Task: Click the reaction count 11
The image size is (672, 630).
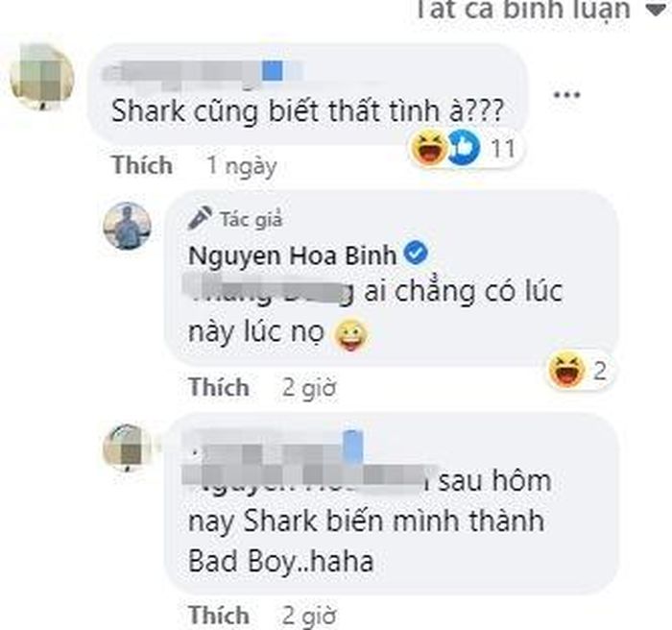Action: coord(503,149)
